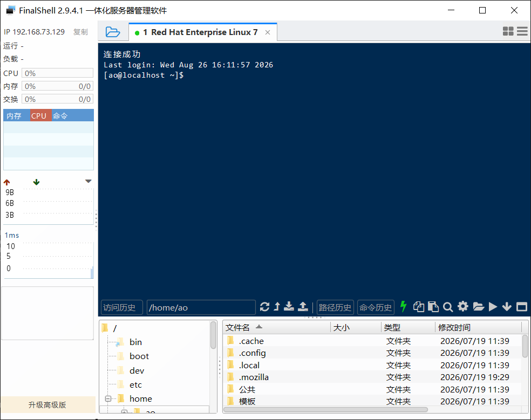Click the FinalShell title bar app icon

tap(10, 10)
